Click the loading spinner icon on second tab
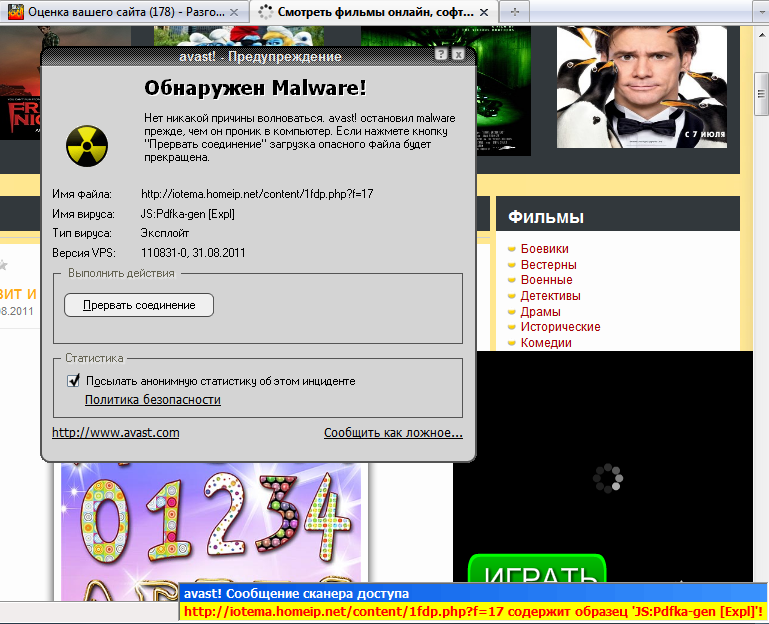This screenshot has height=624, width=769. point(265,12)
